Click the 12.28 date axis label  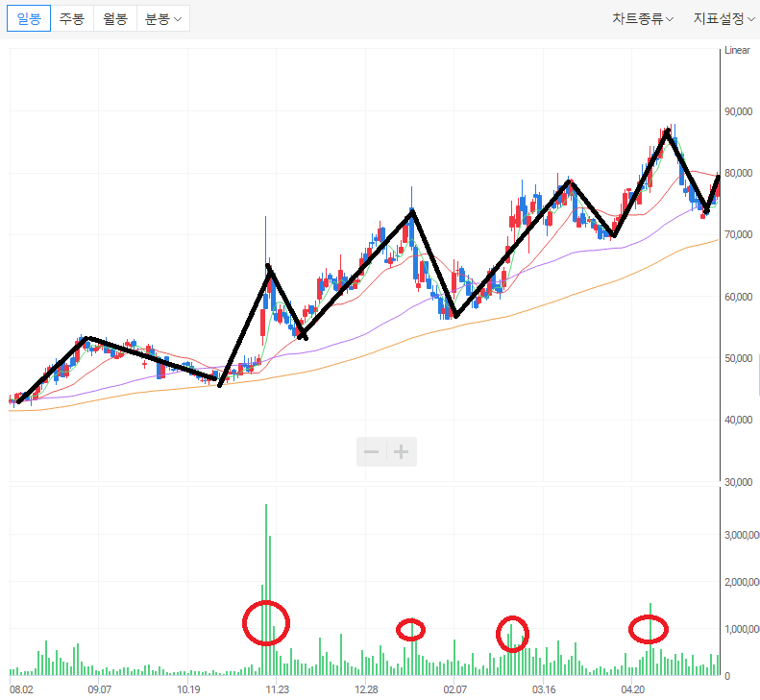pyautogui.click(x=366, y=689)
